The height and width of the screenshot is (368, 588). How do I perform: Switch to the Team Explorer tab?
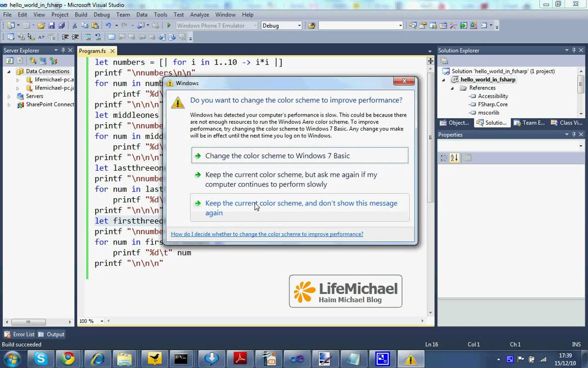[529, 123]
